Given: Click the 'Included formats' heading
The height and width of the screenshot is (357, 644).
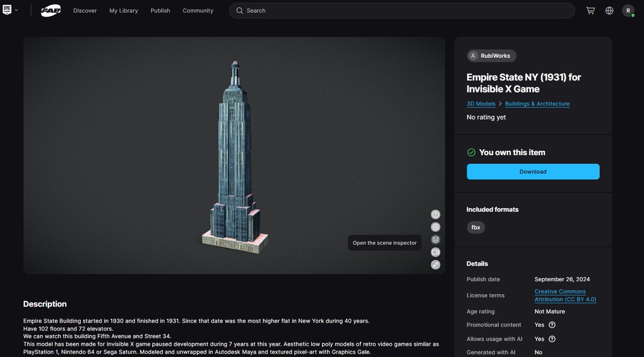Looking at the screenshot, I should pos(493,209).
